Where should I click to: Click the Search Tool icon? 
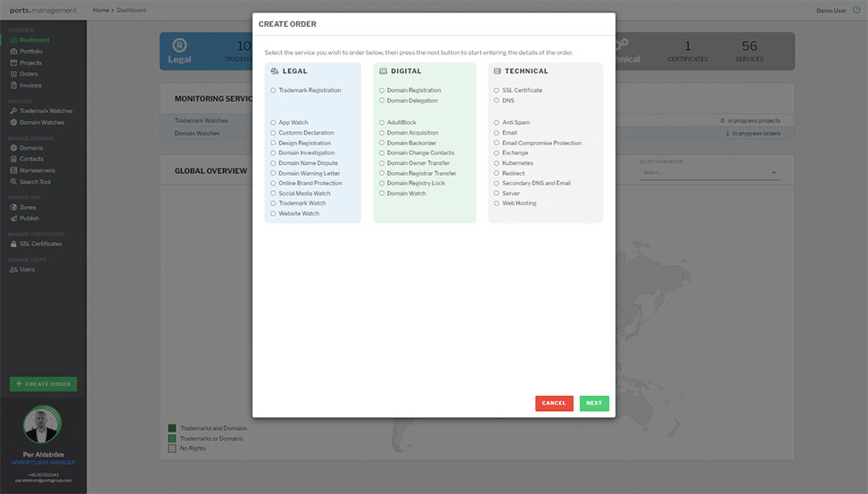13,182
